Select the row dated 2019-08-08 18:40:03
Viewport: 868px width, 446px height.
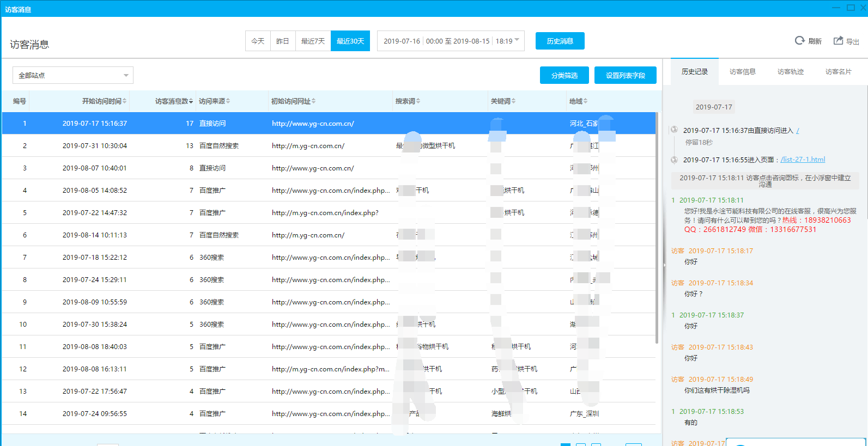coord(329,346)
